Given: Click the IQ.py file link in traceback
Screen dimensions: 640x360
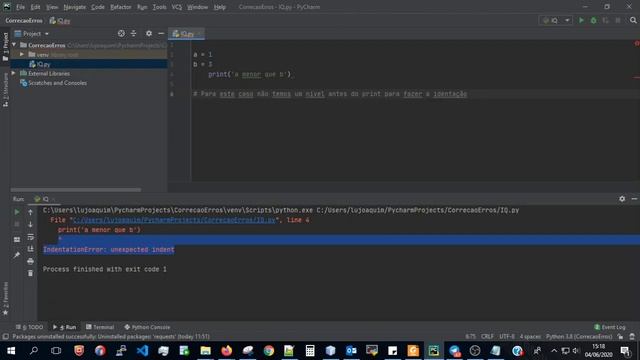Looking at the screenshot, I should [x=174, y=220].
